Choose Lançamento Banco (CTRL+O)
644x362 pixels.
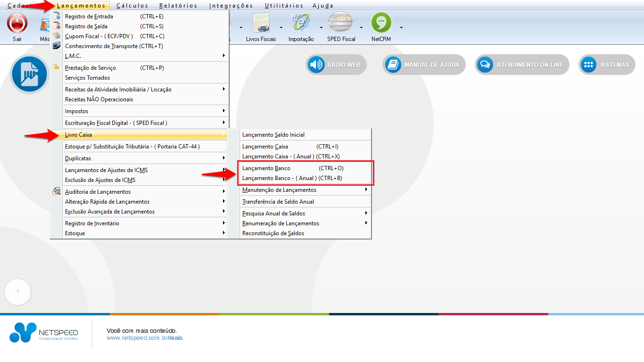tap(305, 168)
